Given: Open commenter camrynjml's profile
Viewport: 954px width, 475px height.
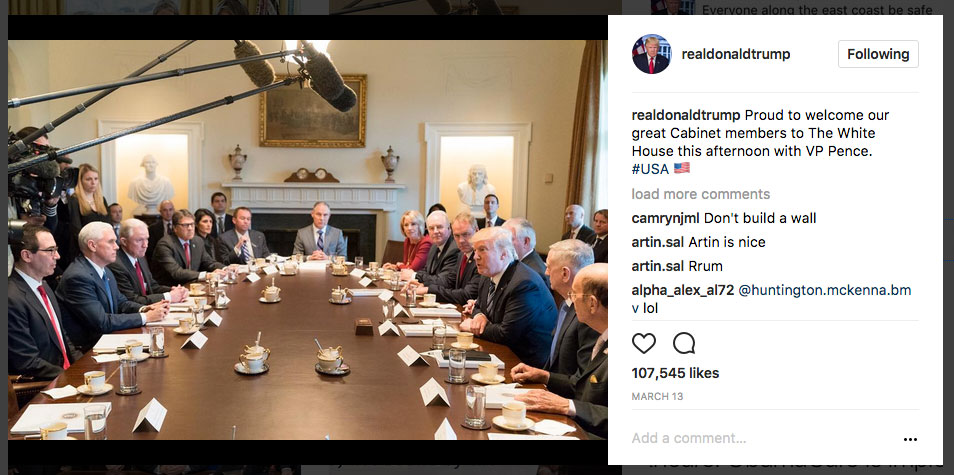Looking at the screenshot, I should coord(666,218).
